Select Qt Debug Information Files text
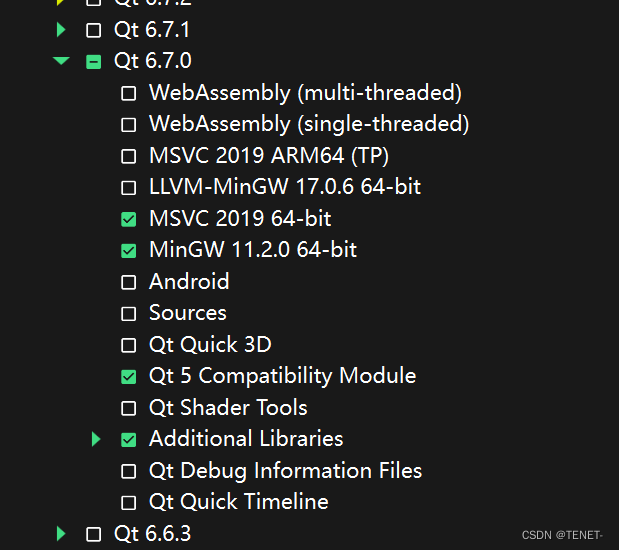 (285, 471)
